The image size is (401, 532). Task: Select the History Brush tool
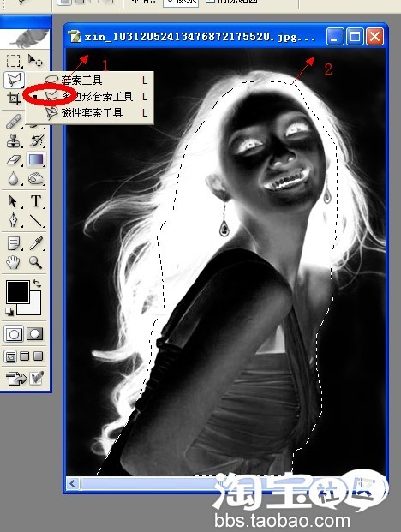coord(36,140)
